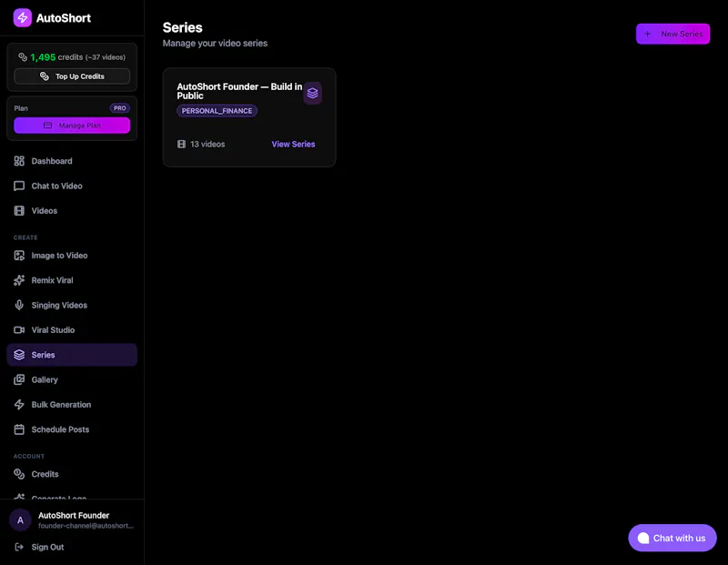The height and width of the screenshot is (565, 728).
Task: Click the credits coin icon beside 1,495
Action: 22,57
